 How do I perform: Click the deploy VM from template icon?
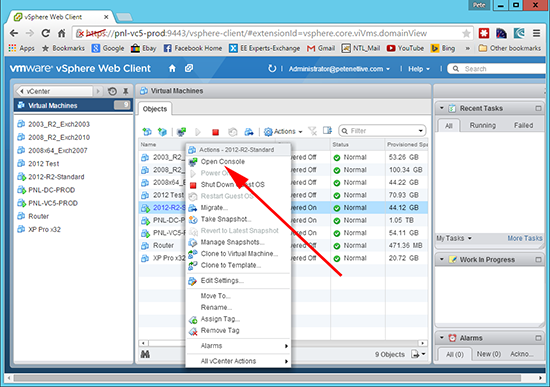click(x=162, y=132)
